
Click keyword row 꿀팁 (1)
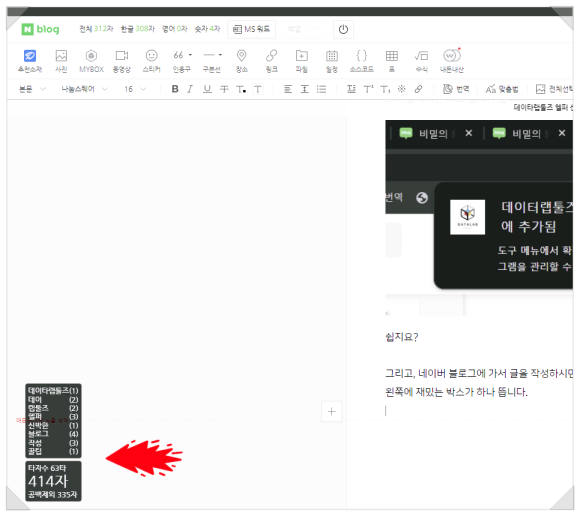click(x=53, y=451)
